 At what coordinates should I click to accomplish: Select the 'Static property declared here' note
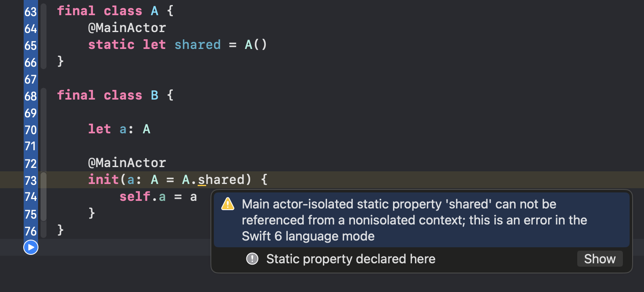pyautogui.click(x=351, y=259)
